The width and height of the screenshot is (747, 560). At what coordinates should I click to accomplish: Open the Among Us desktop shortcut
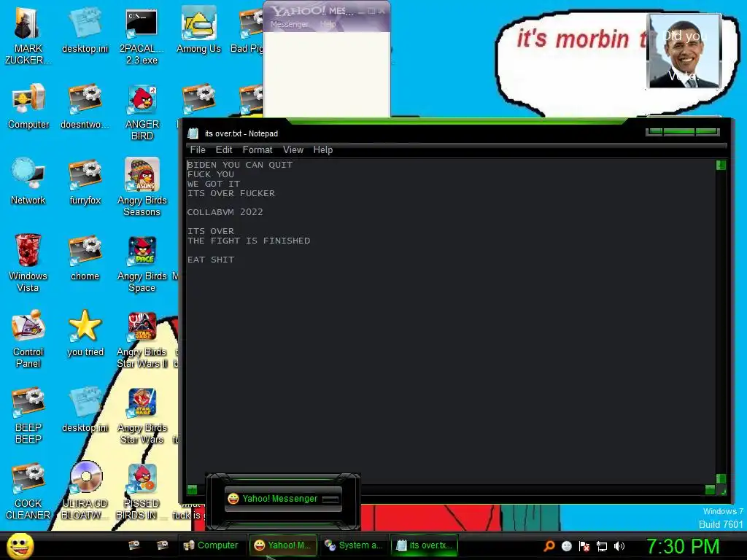click(x=198, y=31)
